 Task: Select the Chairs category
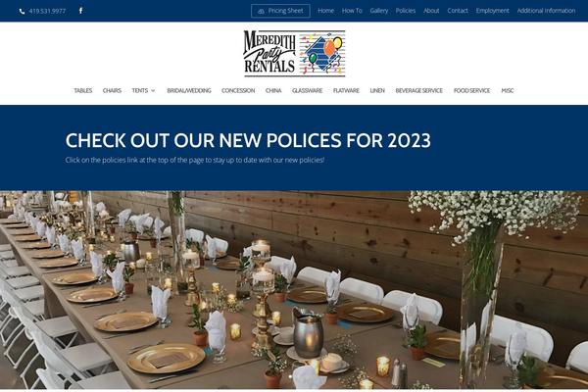112,90
